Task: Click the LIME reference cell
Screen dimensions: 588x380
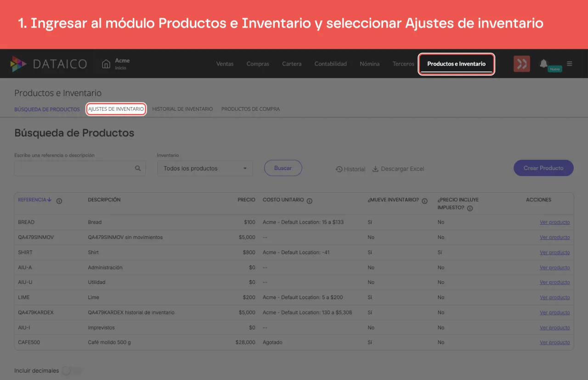Action: [24, 297]
